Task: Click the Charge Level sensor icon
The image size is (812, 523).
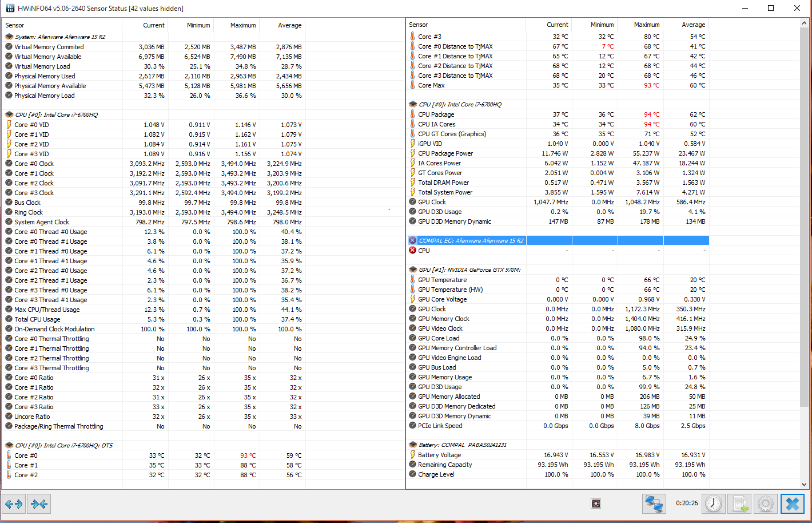Action: coord(413,474)
